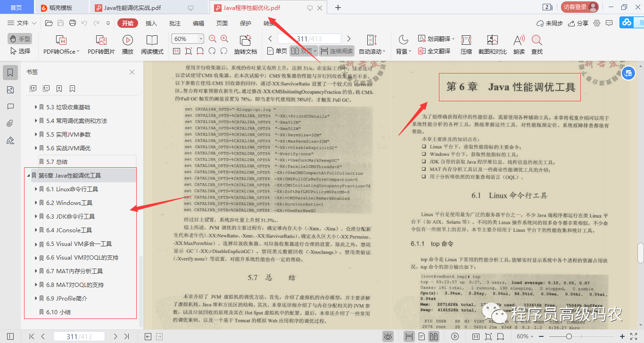Jump to bookmark 6.10 小结
The width and height of the screenshot is (644, 343).
coord(58,312)
